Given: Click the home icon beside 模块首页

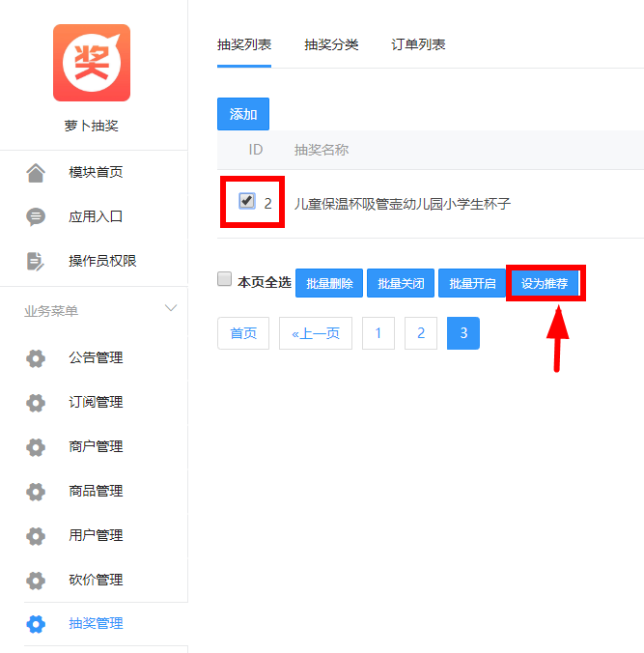Looking at the screenshot, I should (x=36, y=172).
